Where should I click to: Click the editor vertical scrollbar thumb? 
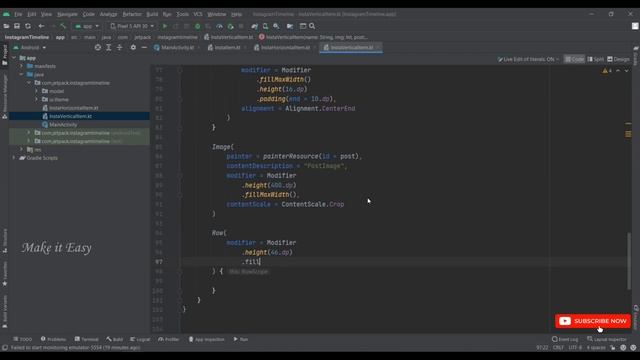pyautogui.click(x=629, y=261)
